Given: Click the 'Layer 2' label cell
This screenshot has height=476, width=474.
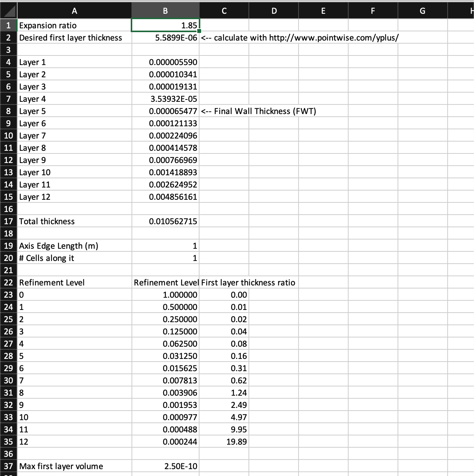Looking at the screenshot, I should [x=75, y=74].
